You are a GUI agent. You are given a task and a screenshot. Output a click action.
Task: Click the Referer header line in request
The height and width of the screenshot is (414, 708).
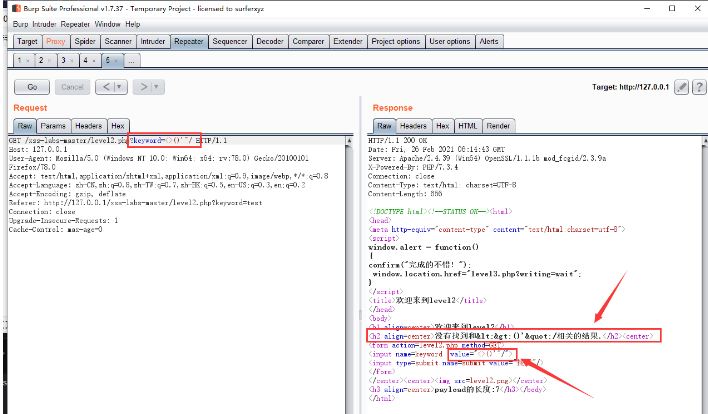tap(135, 203)
